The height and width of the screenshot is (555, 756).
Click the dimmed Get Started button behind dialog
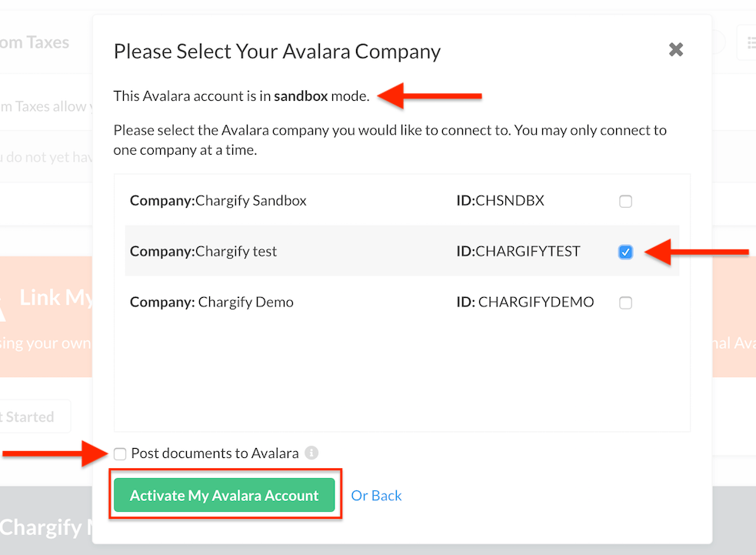pyautogui.click(x=35, y=416)
